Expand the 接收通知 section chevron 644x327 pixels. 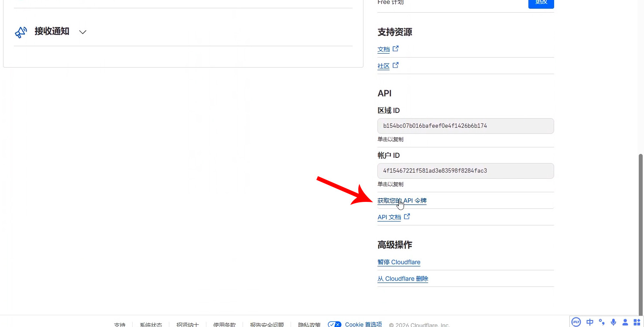click(x=82, y=32)
